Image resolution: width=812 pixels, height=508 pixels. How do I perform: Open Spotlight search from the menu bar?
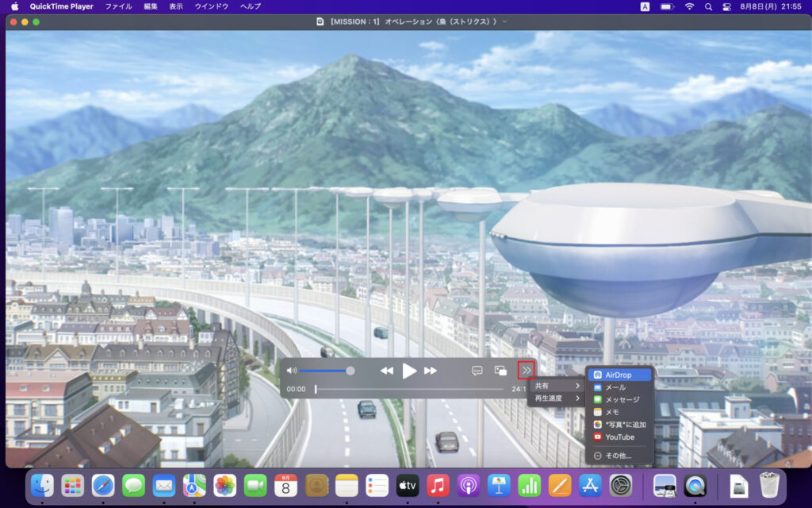[x=708, y=6]
